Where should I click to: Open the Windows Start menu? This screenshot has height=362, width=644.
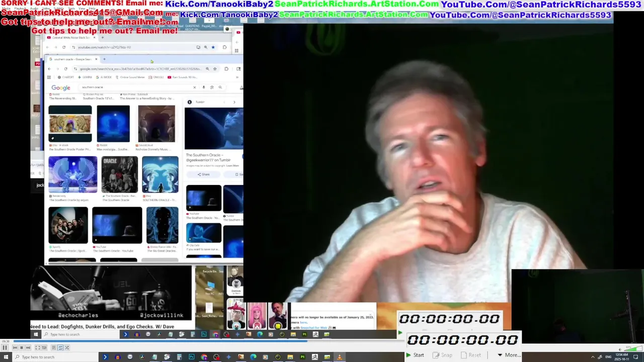pyautogui.click(x=6, y=357)
